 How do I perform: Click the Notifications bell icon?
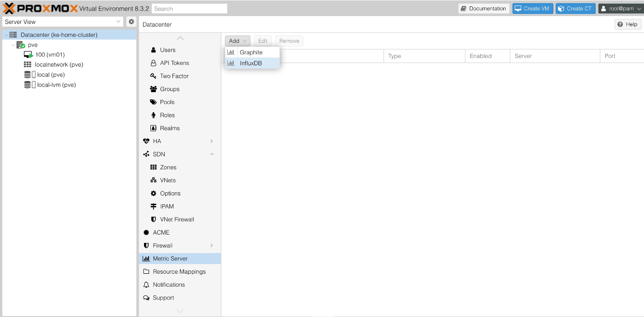146,285
